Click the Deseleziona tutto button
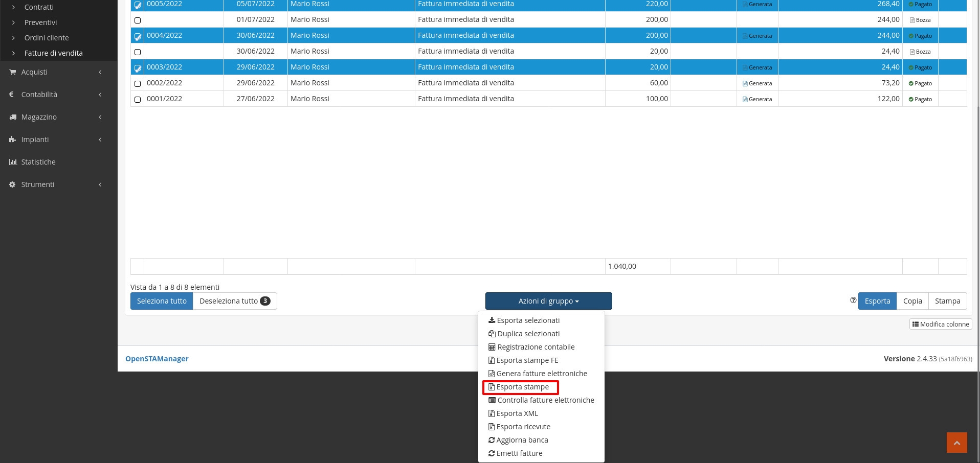Image resolution: width=980 pixels, height=463 pixels. coord(234,301)
